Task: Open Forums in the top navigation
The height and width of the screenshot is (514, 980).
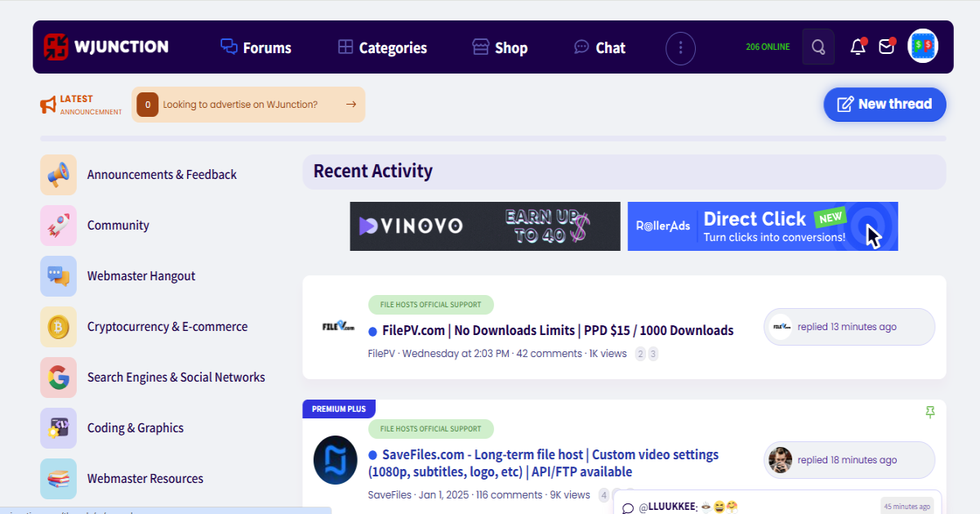Action: pos(256,47)
